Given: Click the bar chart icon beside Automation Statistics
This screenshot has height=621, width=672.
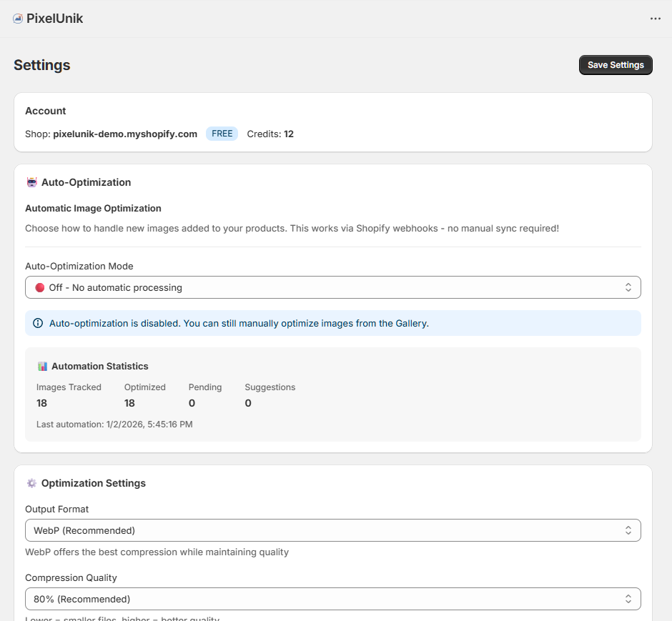Looking at the screenshot, I should 42,366.
